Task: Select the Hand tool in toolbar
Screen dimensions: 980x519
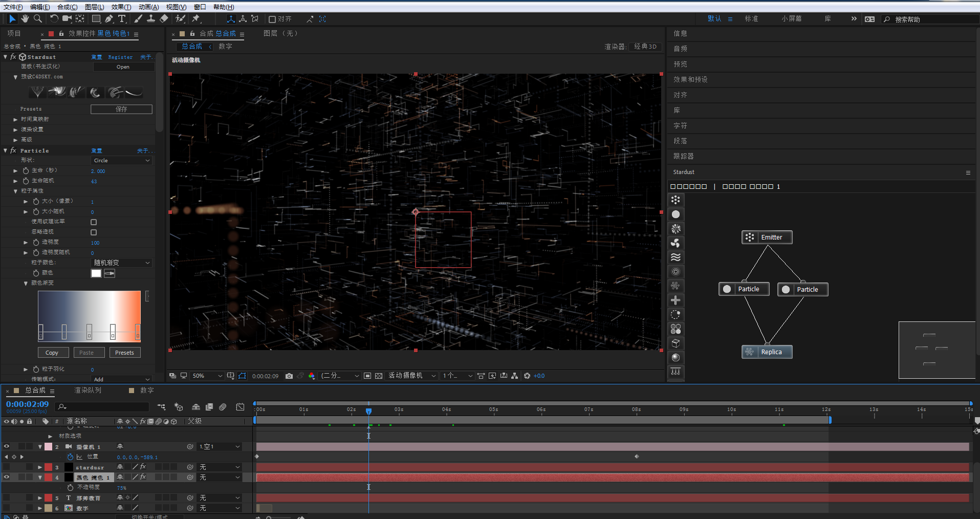Action: coord(25,19)
